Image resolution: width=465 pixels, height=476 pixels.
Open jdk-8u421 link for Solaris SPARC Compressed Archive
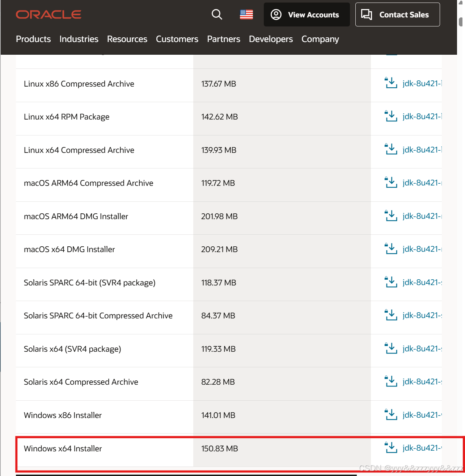click(x=422, y=315)
